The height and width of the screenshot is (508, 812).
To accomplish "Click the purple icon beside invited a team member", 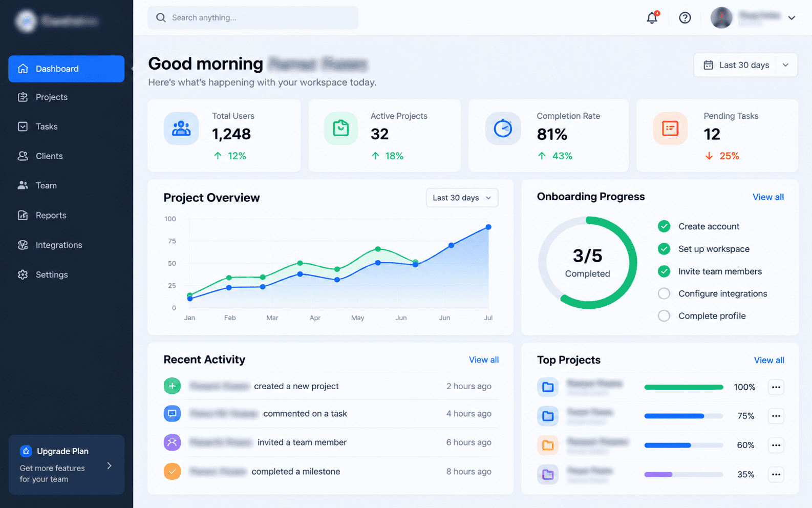I will (x=172, y=442).
